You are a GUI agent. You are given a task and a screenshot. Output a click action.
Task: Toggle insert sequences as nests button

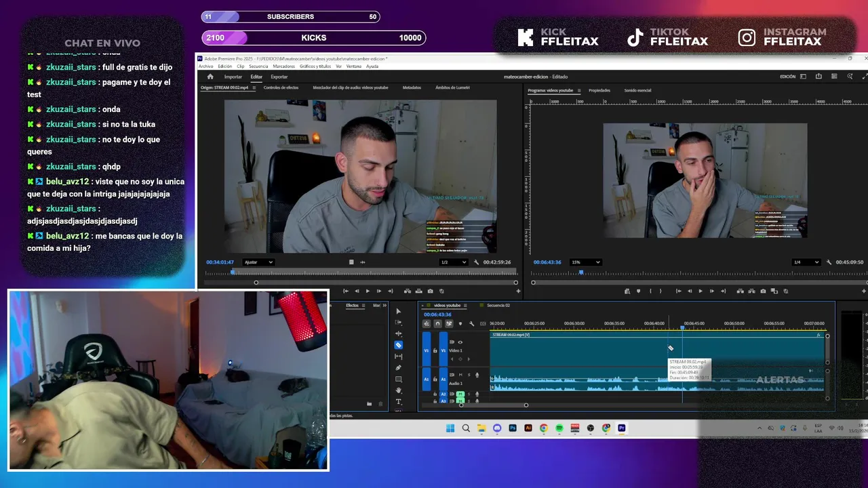pyautogui.click(x=427, y=323)
